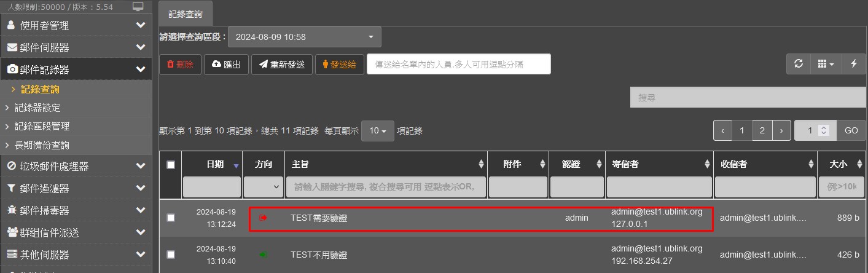
Task: Click the green incoming direction arrow icon
Action: click(264, 255)
